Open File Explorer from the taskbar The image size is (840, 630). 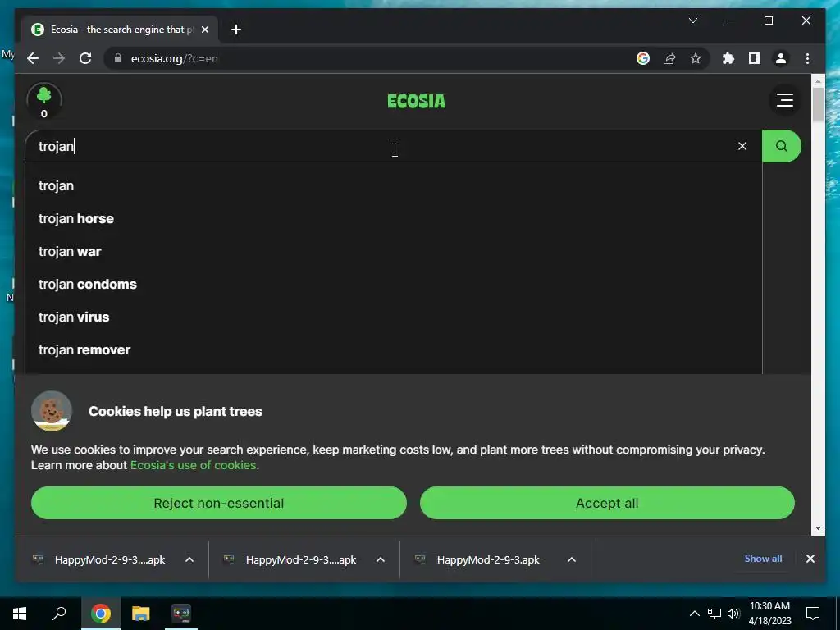(x=141, y=613)
